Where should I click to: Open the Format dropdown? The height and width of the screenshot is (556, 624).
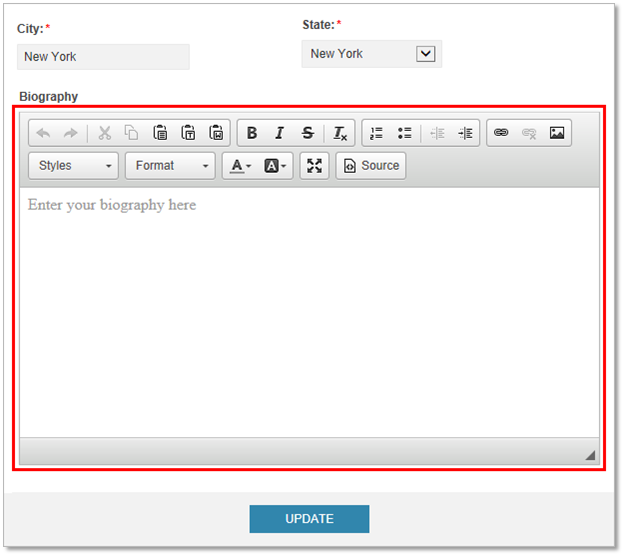[170, 166]
